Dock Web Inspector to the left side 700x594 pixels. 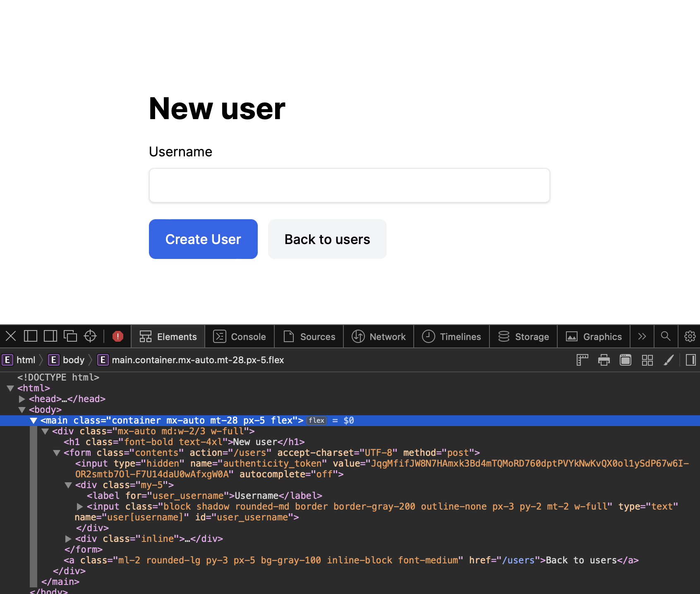point(31,336)
